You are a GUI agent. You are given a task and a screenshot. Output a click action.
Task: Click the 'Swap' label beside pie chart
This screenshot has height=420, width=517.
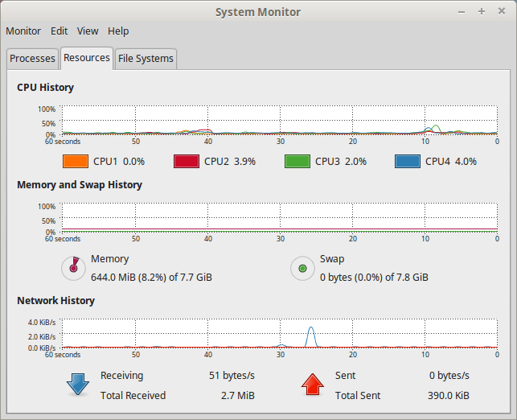[332, 259]
